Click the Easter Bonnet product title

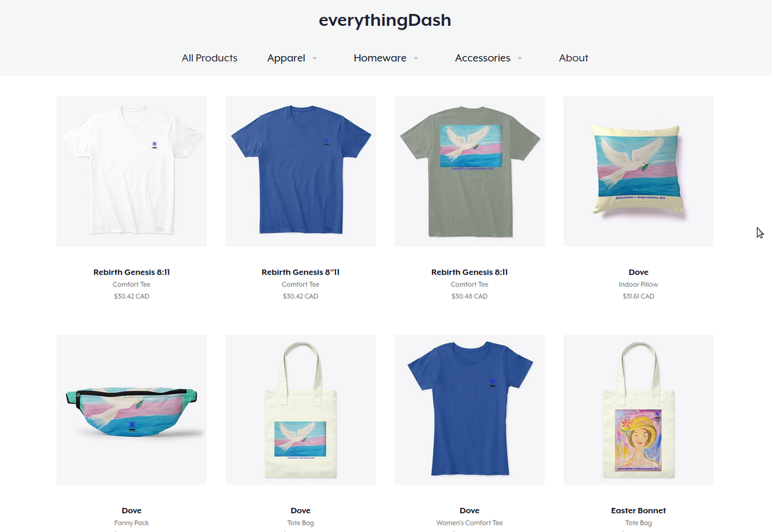click(638, 510)
